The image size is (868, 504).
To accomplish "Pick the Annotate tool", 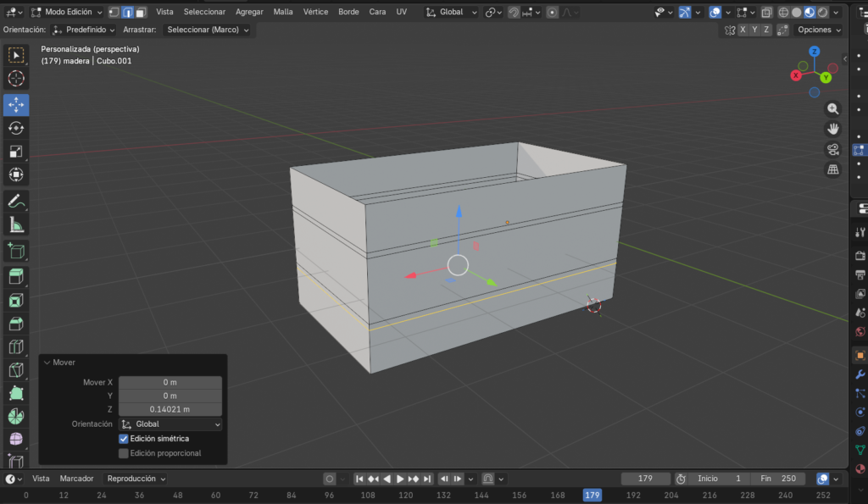I will [15, 201].
